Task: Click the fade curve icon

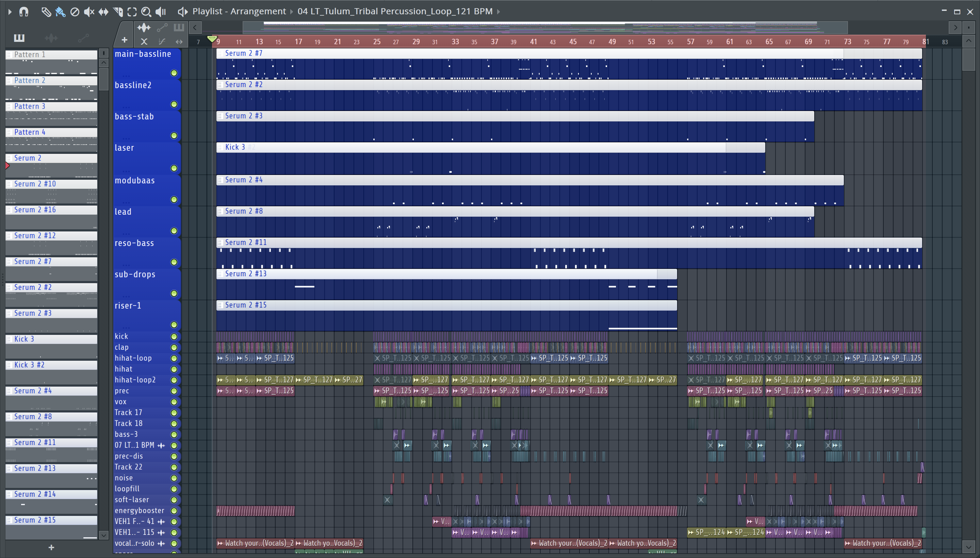Action: pyautogui.click(x=162, y=42)
